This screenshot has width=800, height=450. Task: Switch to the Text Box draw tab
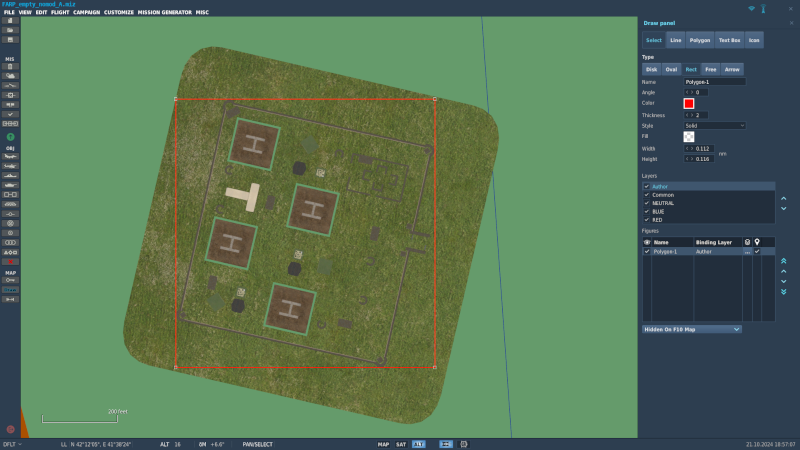point(729,40)
